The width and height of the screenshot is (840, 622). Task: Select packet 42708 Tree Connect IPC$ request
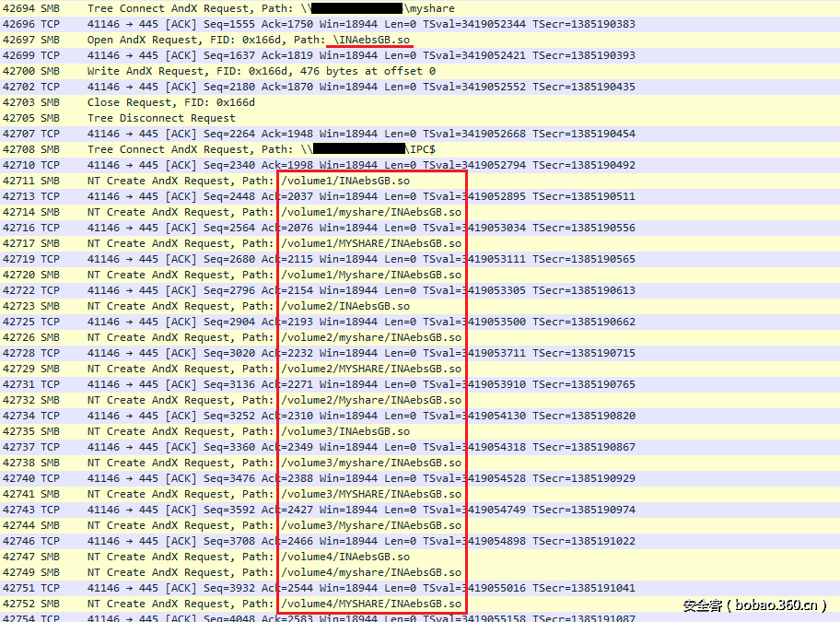point(420,149)
